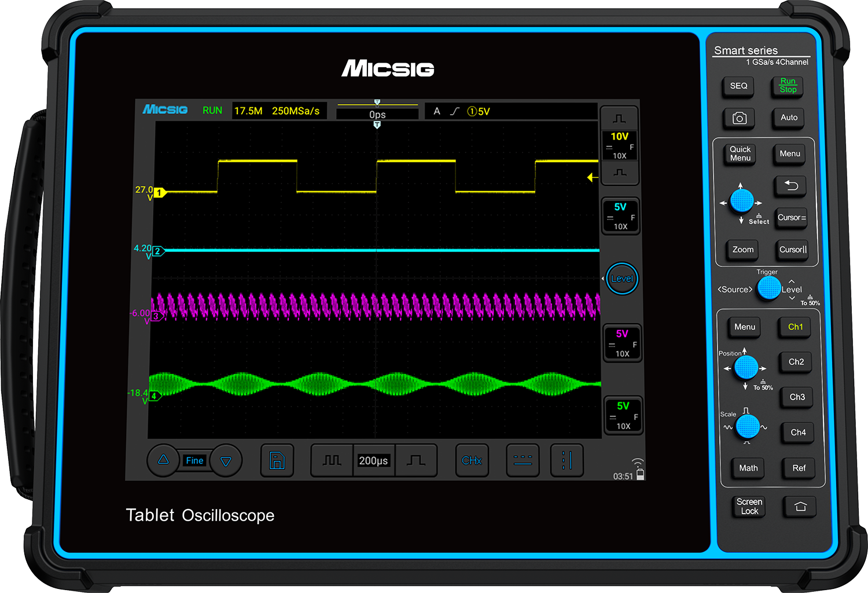868x593 pixels.
Task: Toggle the Ref waveform button
Action: [x=799, y=468]
